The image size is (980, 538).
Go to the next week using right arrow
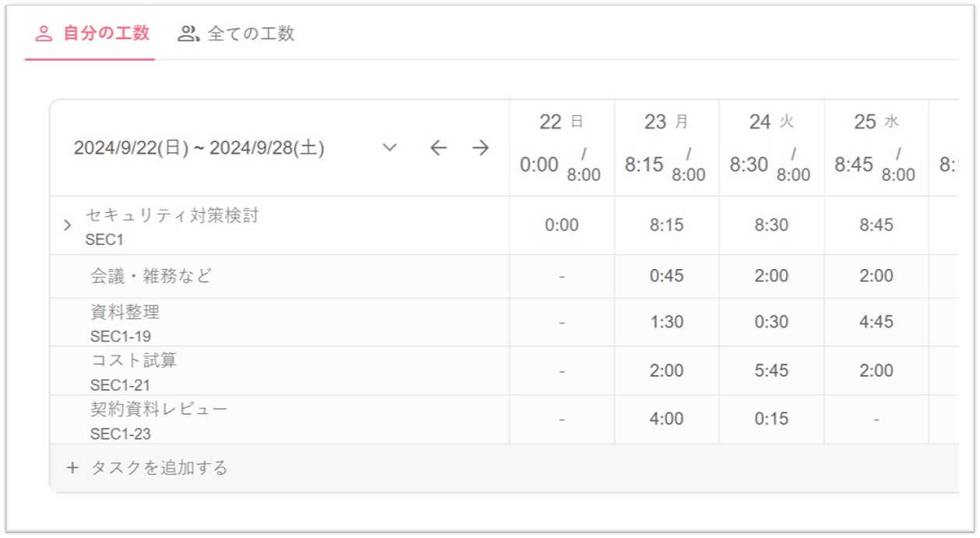(481, 148)
